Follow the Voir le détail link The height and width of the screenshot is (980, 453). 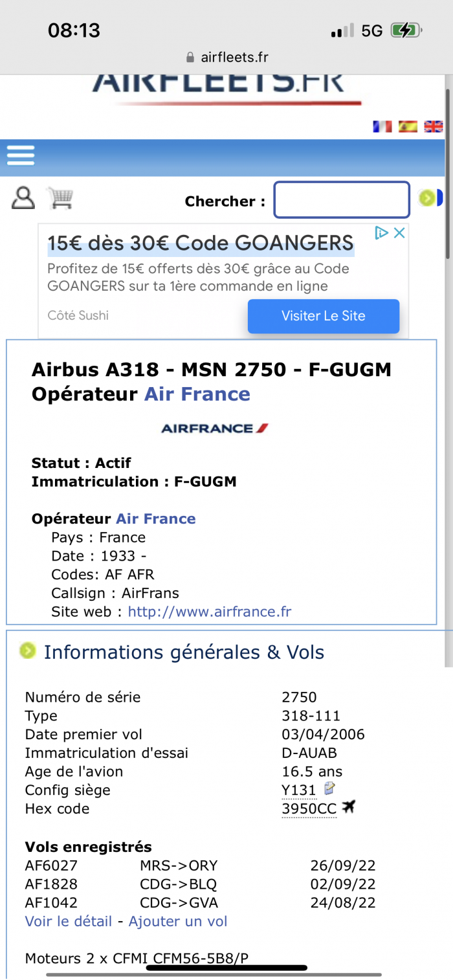coord(69,921)
